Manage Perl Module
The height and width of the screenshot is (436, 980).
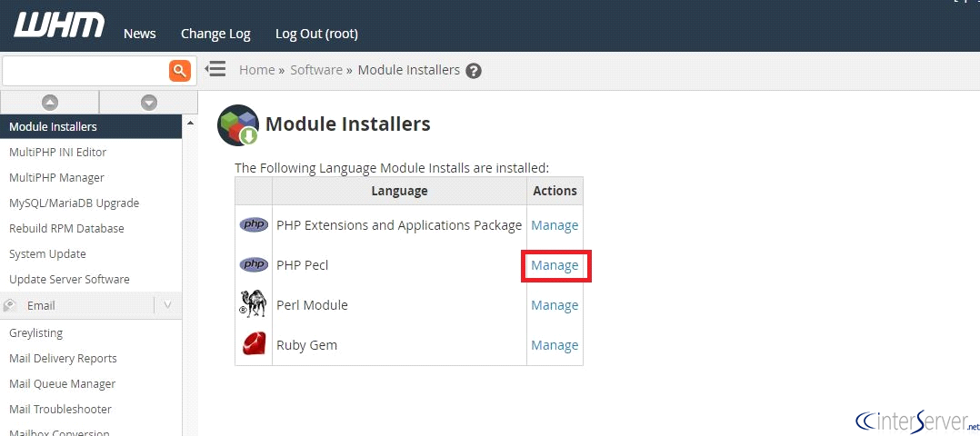coord(555,305)
